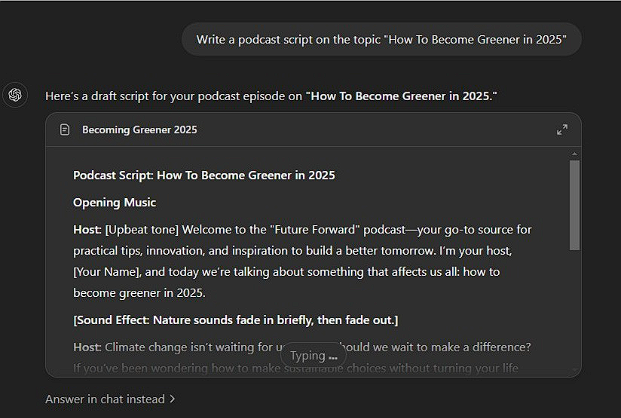Click the canvas scrollbar up arrow
The image size is (621, 418).
(x=574, y=154)
